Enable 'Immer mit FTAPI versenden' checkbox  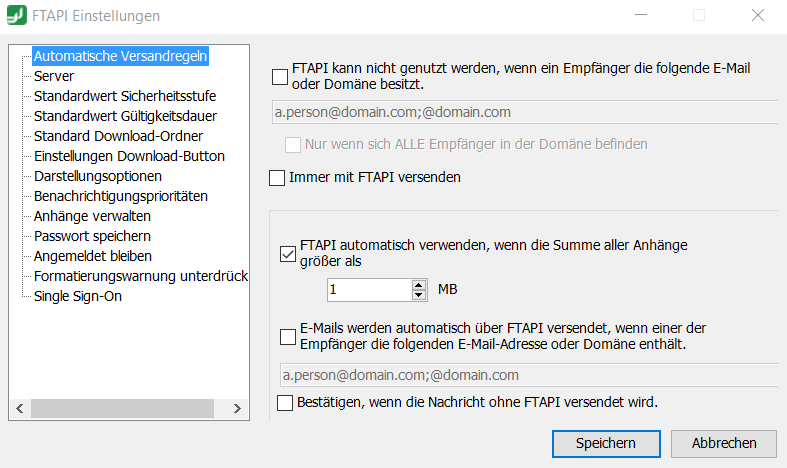(277, 178)
